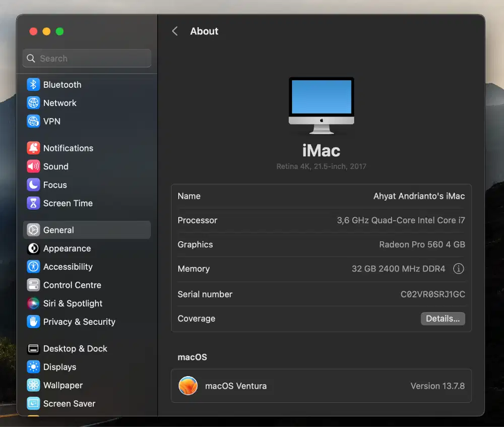
Task: Click the macOS Ventura version row
Action: [x=321, y=386]
